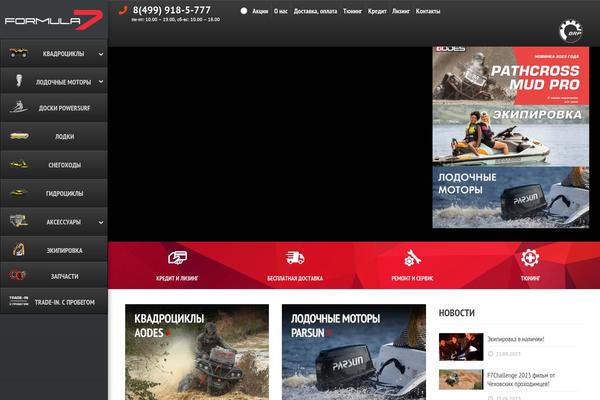Click the Новости section heading
The height and width of the screenshot is (400, 600).
(x=457, y=313)
